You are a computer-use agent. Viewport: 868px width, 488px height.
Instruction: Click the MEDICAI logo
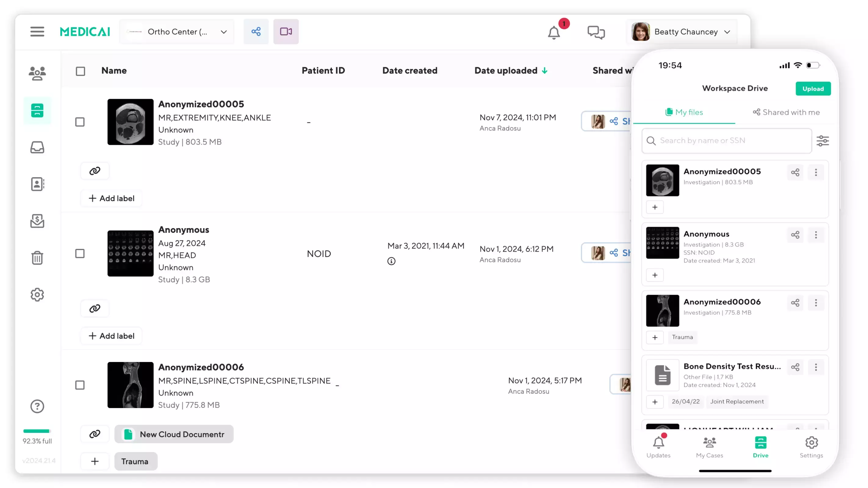85,32
